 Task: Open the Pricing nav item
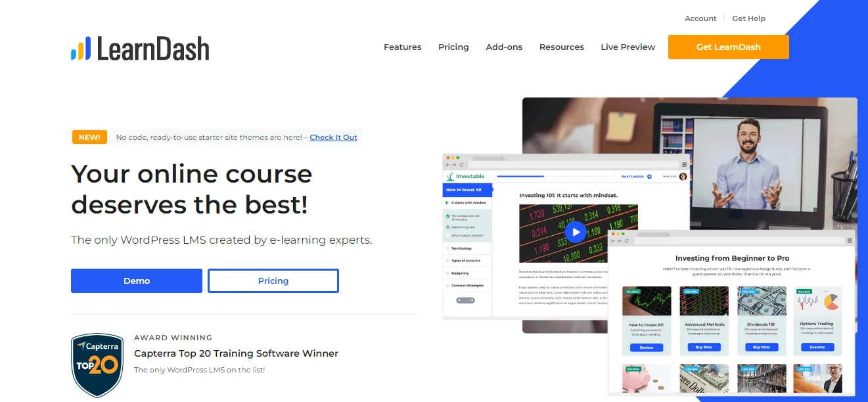tap(453, 47)
